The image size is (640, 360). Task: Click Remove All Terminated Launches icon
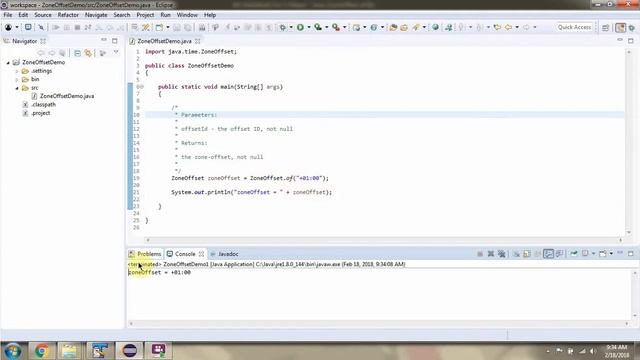click(x=502, y=254)
